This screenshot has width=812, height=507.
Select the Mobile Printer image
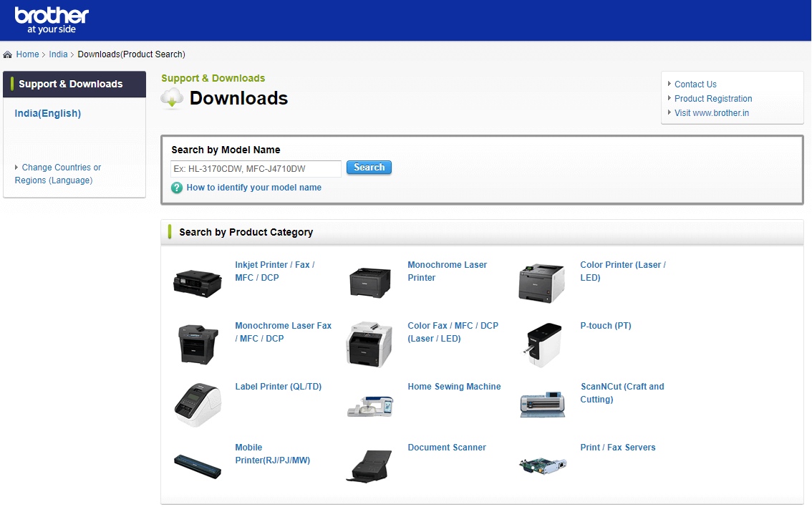tap(198, 467)
